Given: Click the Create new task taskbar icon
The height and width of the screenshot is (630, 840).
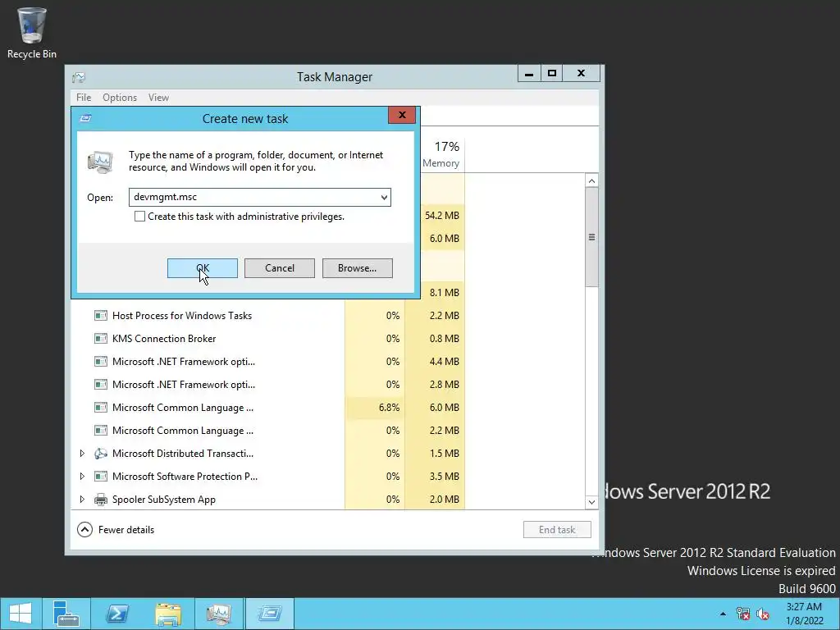Looking at the screenshot, I should click(269, 614).
